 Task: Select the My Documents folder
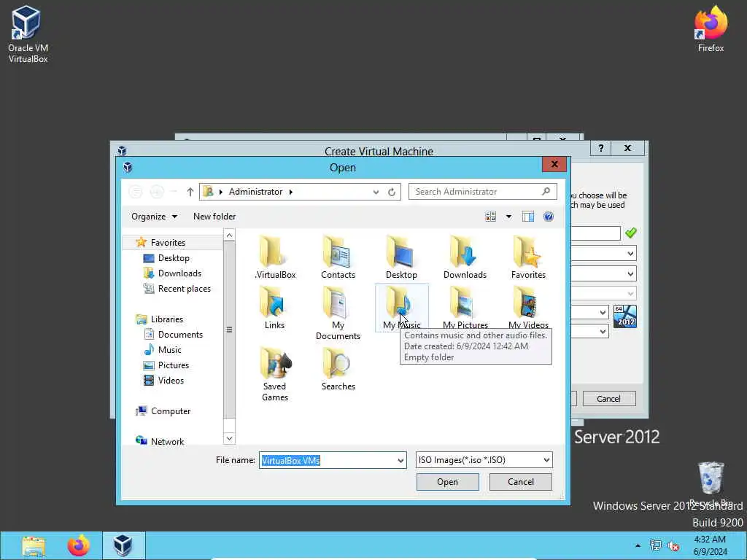click(x=338, y=313)
